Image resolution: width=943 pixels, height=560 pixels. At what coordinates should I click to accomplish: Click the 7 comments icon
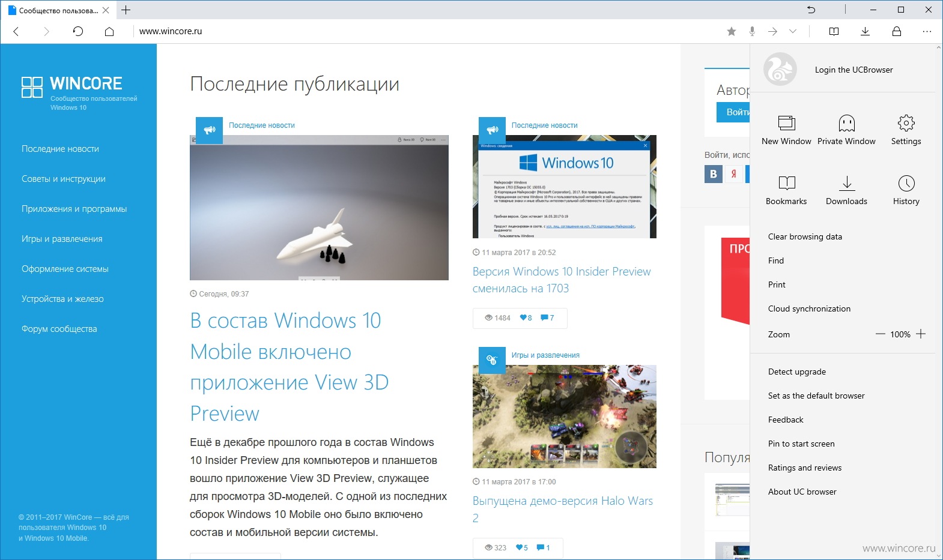coord(544,318)
